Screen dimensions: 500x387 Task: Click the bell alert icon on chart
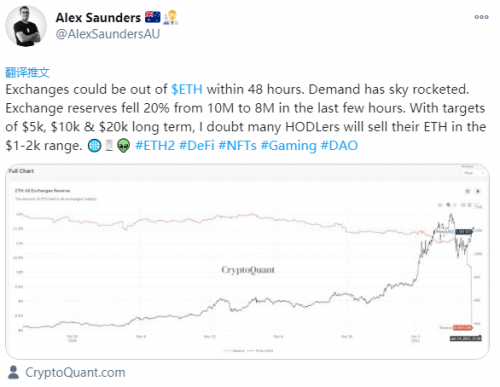pyautogui.click(x=478, y=191)
